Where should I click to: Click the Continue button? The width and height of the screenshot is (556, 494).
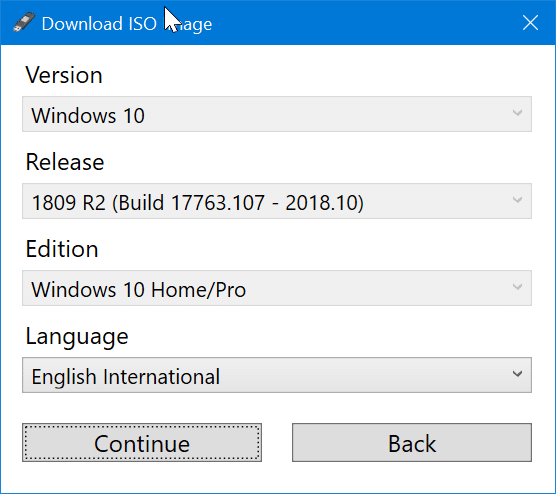click(142, 443)
